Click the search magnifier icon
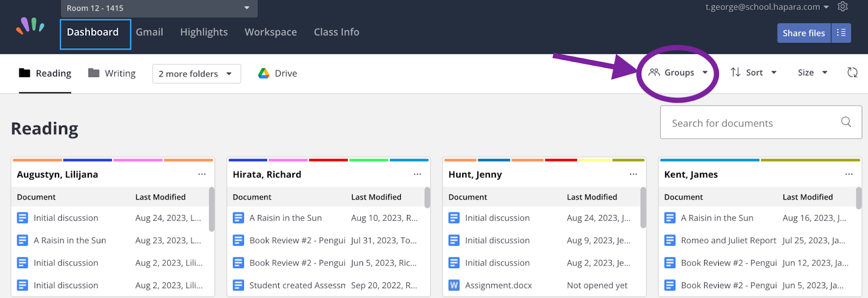Screen dimensions: 868x298 tap(846, 122)
